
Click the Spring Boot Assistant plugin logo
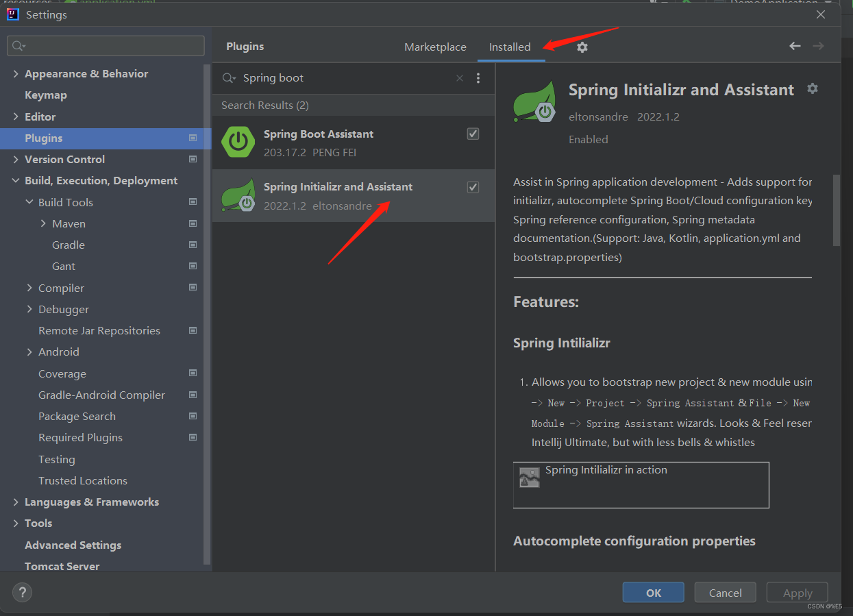238,142
